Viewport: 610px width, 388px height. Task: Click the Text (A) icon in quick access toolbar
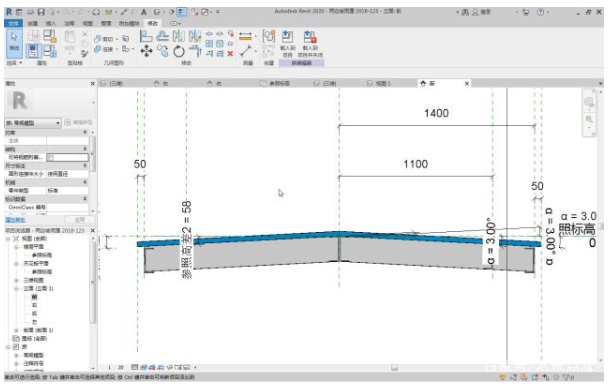(144, 12)
